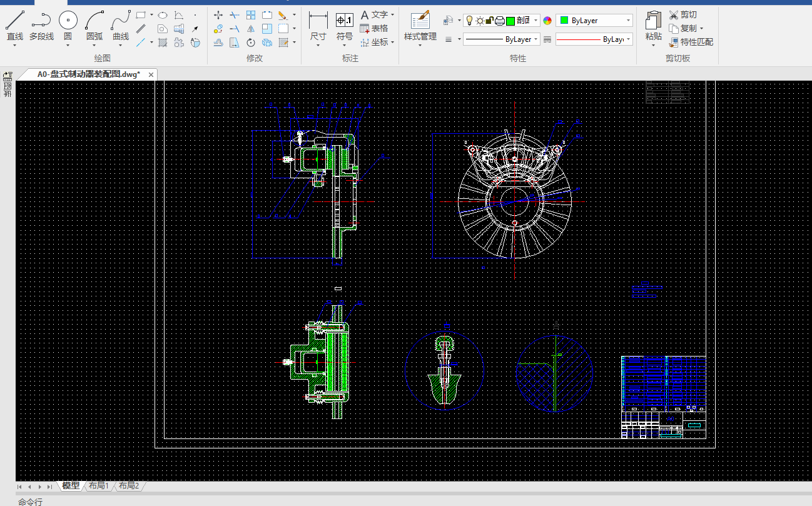This screenshot has height=506, width=812.
Task: Jump to last layout tab arrow
Action: (x=49, y=487)
